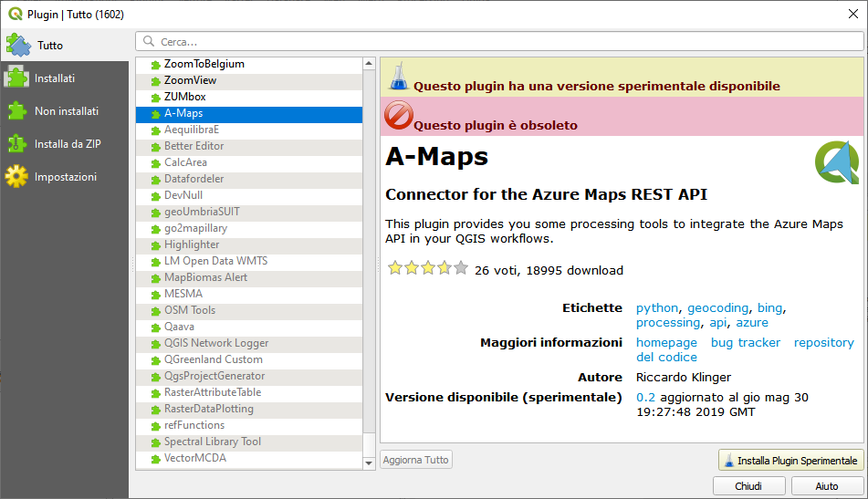Click the Highlighter plugin puzzle icon
This screenshot has width=868, height=499.
pyautogui.click(x=156, y=245)
